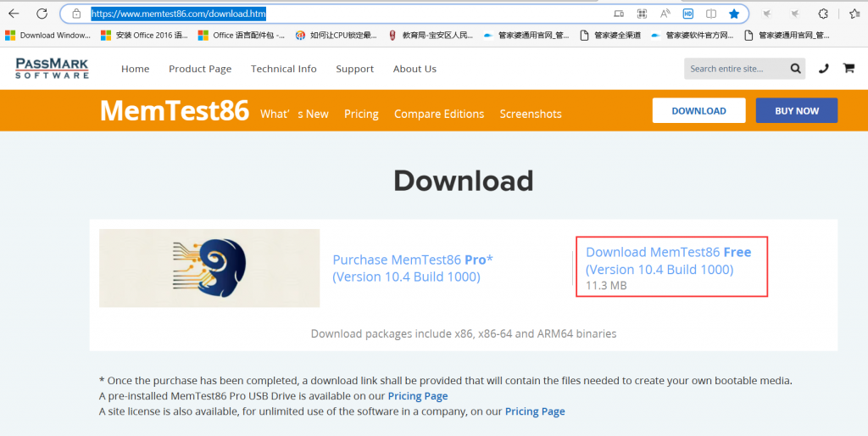Click the '11.3 MB' file size text
This screenshot has width=868, height=436.
pos(606,286)
